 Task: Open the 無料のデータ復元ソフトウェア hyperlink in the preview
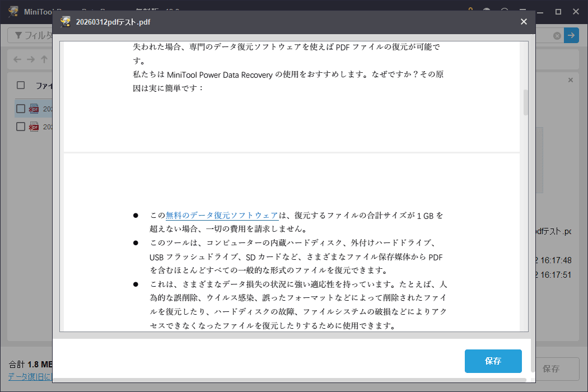[221, 215]
